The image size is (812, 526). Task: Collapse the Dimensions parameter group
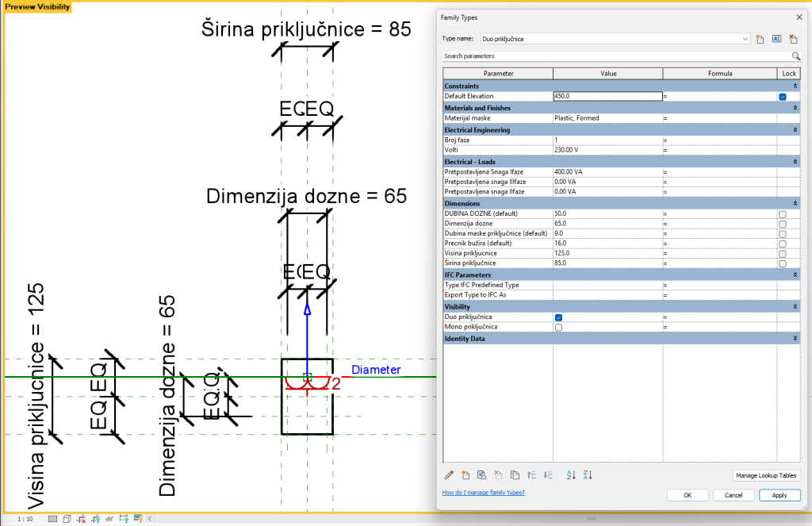point(795,204)
